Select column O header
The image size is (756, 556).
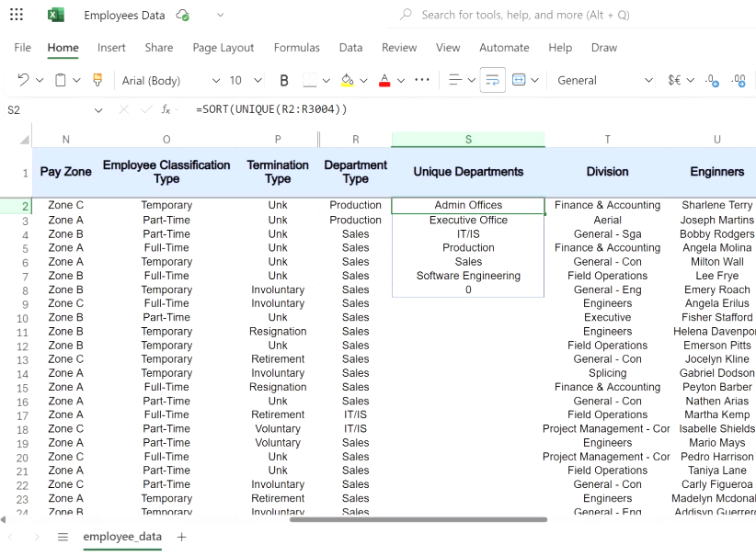tap(166, 140)
